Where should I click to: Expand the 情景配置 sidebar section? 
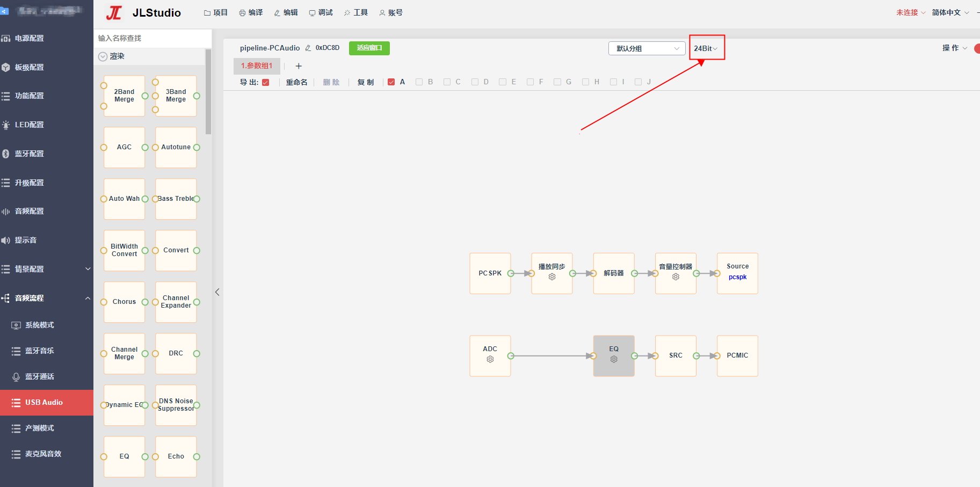coord(47,269)
